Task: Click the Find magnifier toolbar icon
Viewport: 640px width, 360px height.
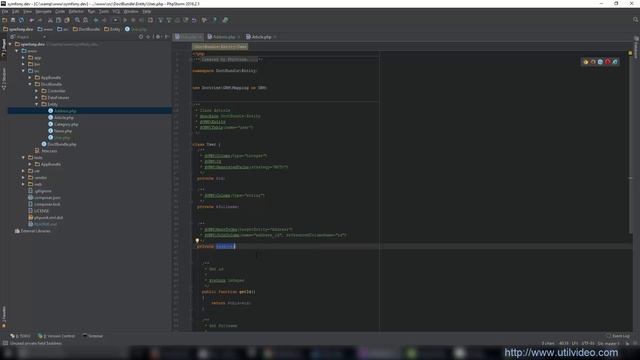Action: (x=77, y=20)
